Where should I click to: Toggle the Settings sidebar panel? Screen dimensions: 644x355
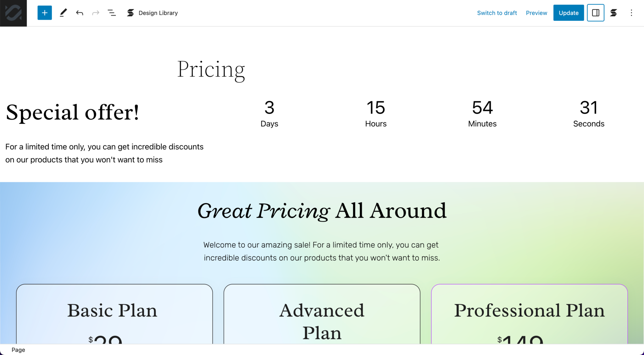click(595, 13)
